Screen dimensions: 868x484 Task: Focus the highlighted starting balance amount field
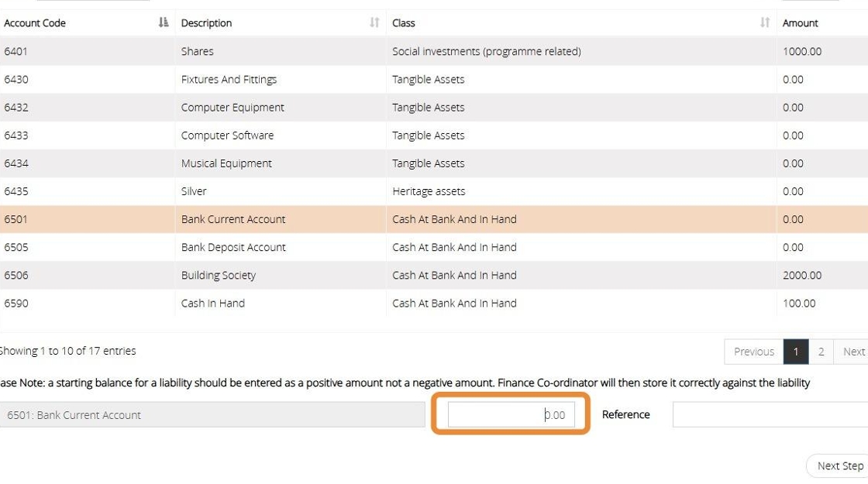[x=511, y=415]
